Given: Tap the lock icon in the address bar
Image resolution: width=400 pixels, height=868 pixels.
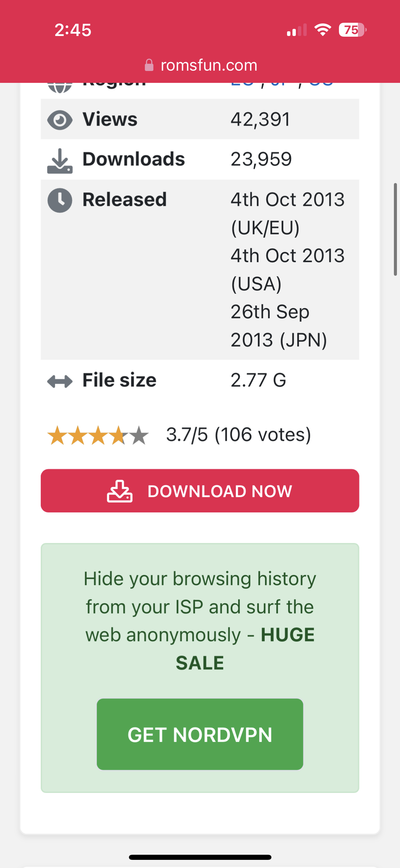Looking at the screenshot, I should click(x=149, y=65).
